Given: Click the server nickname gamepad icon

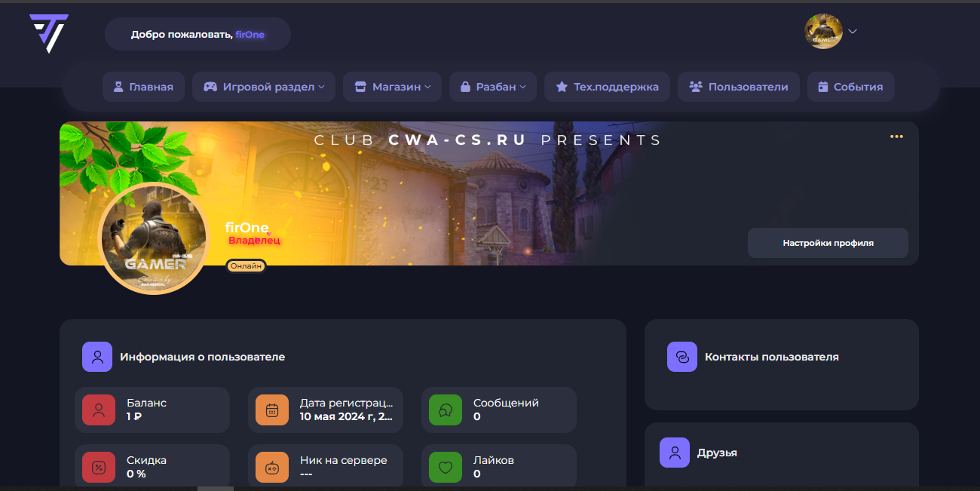Looking at the screenshot, I should 272,468.
